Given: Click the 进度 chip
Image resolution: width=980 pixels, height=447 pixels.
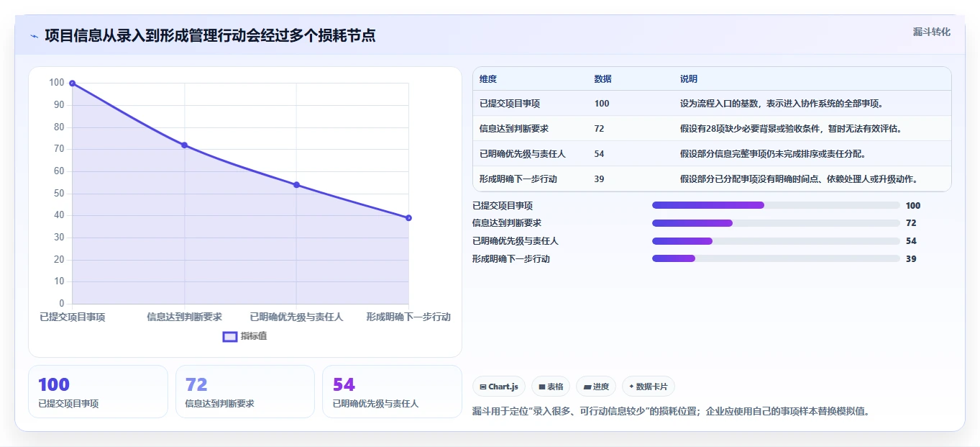Looking at the screenshot, I should 596,387.
